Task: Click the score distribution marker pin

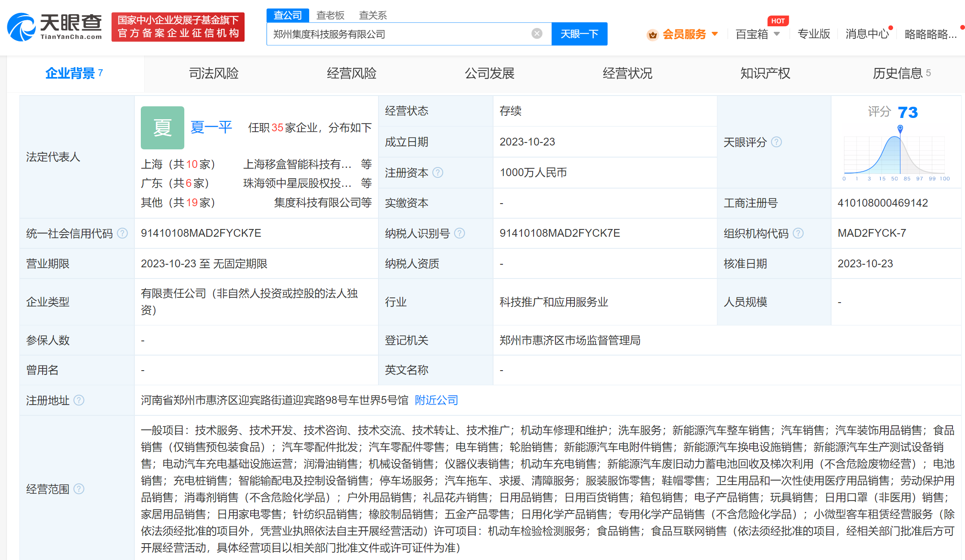Action: (x=900, y=128)
